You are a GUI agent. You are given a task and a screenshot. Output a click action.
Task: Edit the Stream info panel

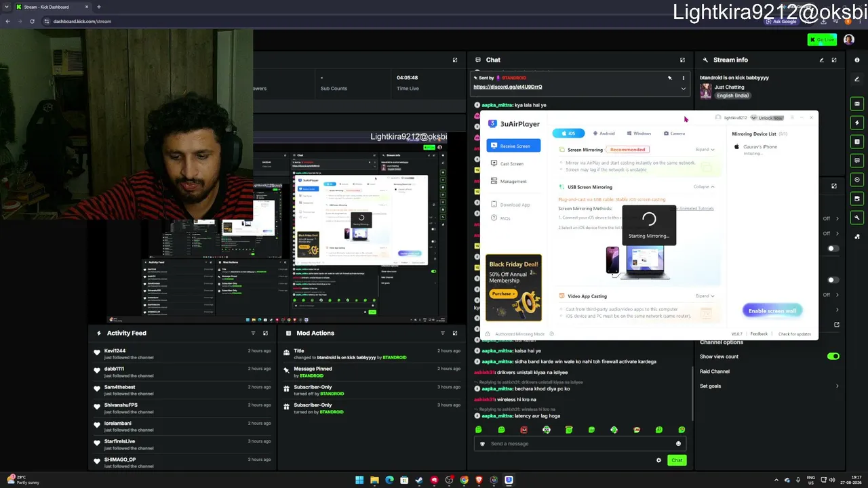tap(822, 60)
